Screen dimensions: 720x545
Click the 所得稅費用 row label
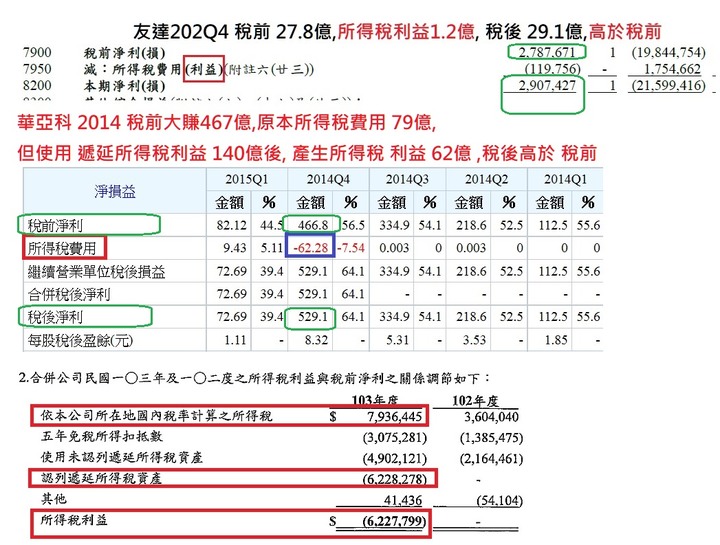pyautogui.click(x=62, y=248)
